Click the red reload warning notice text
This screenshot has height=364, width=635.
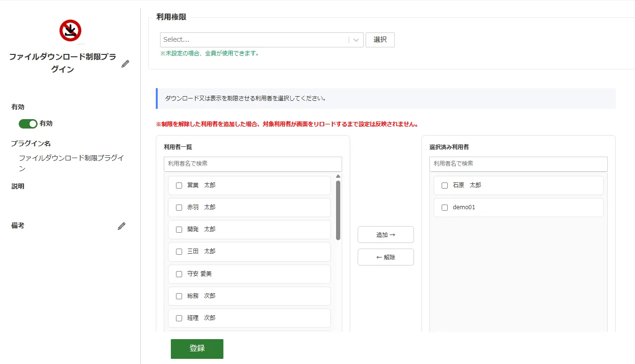tap(287, 125)
